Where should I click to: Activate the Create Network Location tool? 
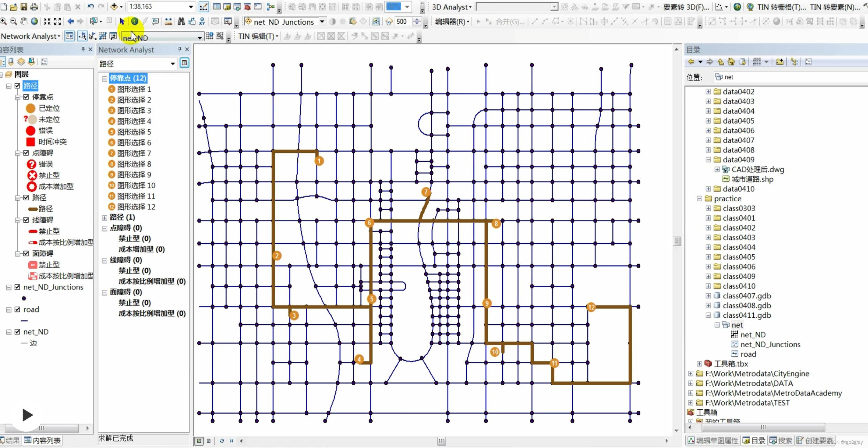tap(82, 36)
